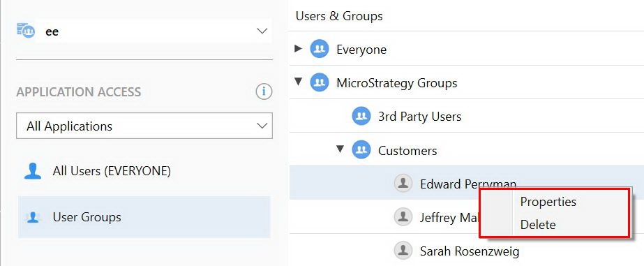Click Edward Perryman's user avatar icon

(403, 184)
